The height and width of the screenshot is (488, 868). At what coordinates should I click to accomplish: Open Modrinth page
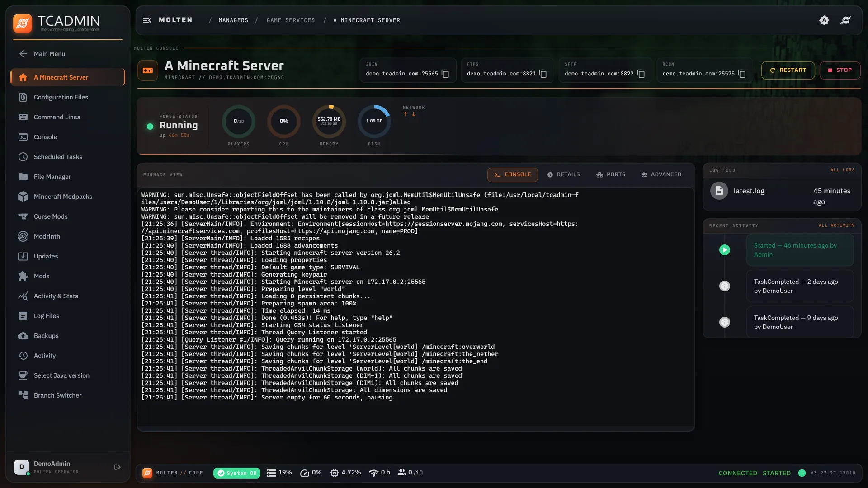tap(67, 236)
